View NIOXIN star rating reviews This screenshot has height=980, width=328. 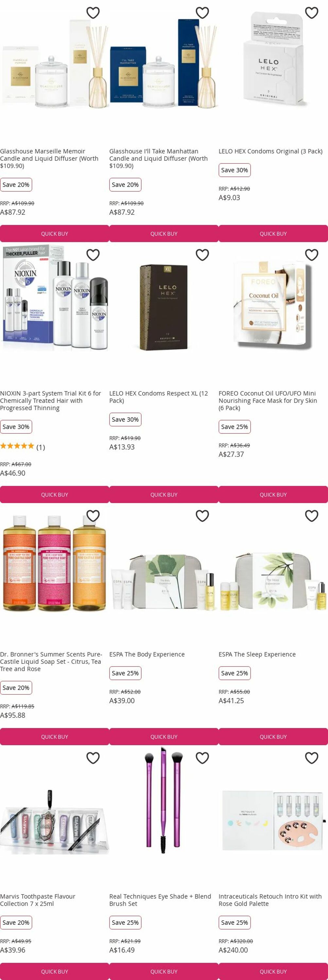pyautogui.click(x=23, y=447)
